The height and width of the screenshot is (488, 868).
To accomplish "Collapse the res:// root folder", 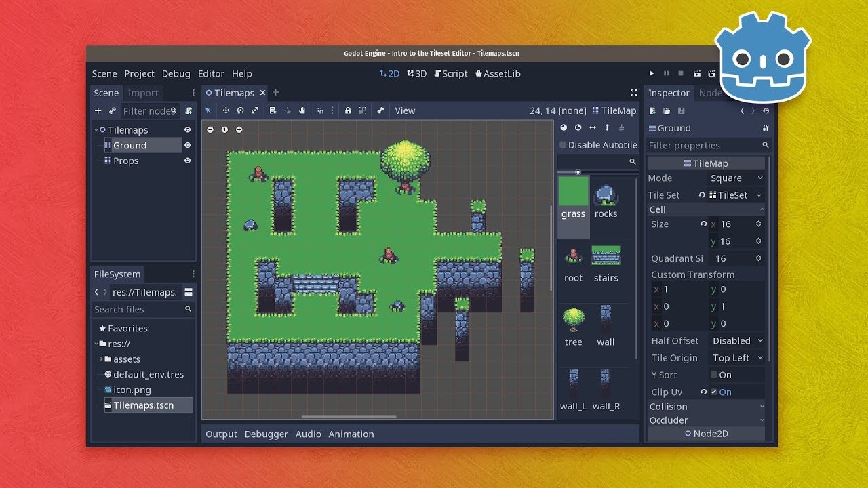I will [x=96, y=344].
